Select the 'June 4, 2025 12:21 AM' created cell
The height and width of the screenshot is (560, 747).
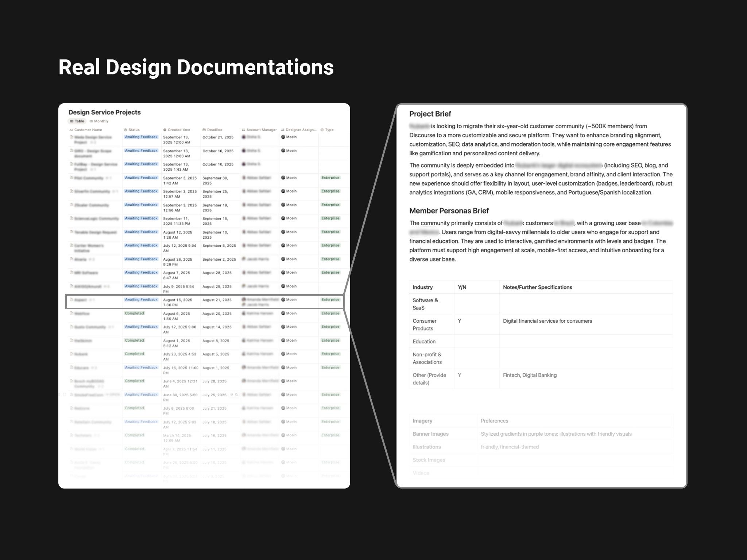click(x=181, y=384)
